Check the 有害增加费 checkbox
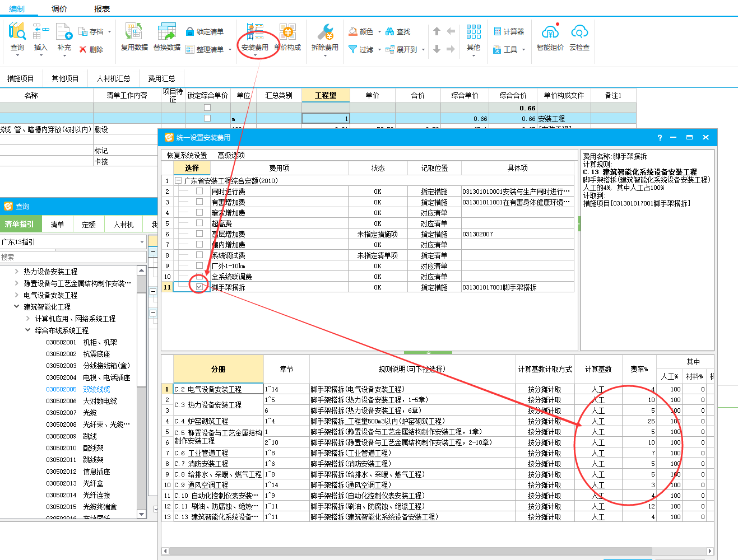738x560 pixels. pos(199,202)
